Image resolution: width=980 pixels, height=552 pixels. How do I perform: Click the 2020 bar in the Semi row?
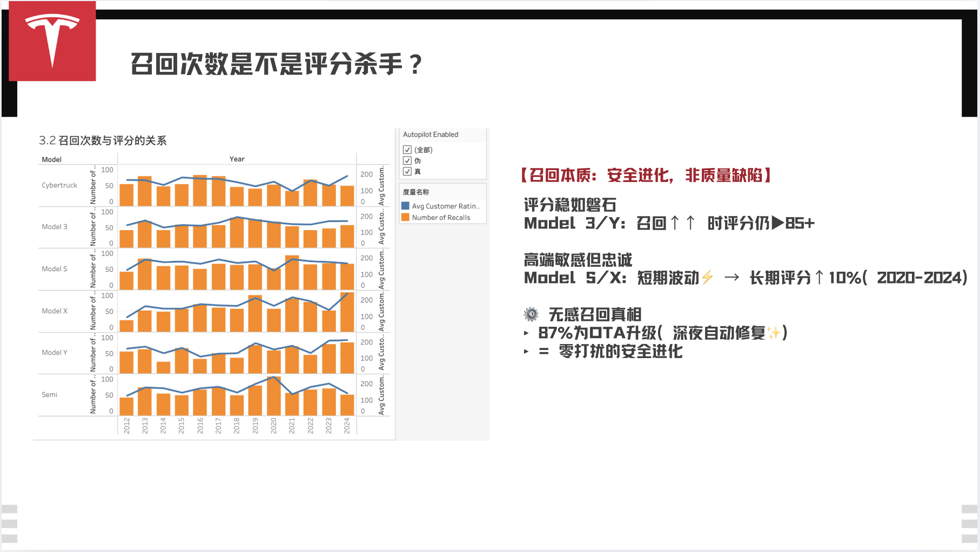[274, 396]
